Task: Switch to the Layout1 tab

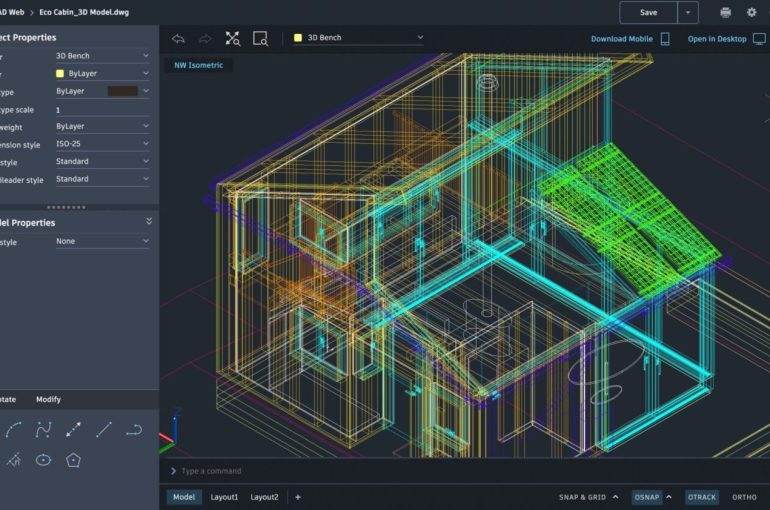Action: coord(224,497)
